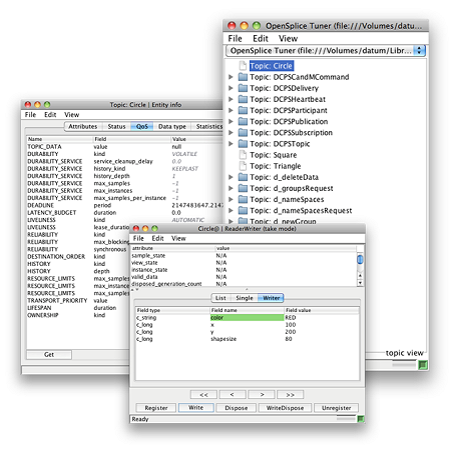This screenshot has width=451, height=451.
Task: Go to next sample with > button
Action: click(262, 394)
